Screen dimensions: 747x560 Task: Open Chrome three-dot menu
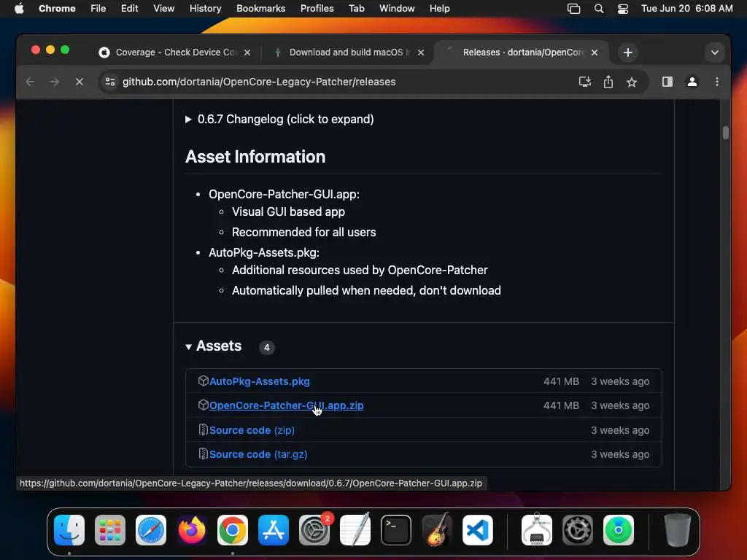point(717,82)
